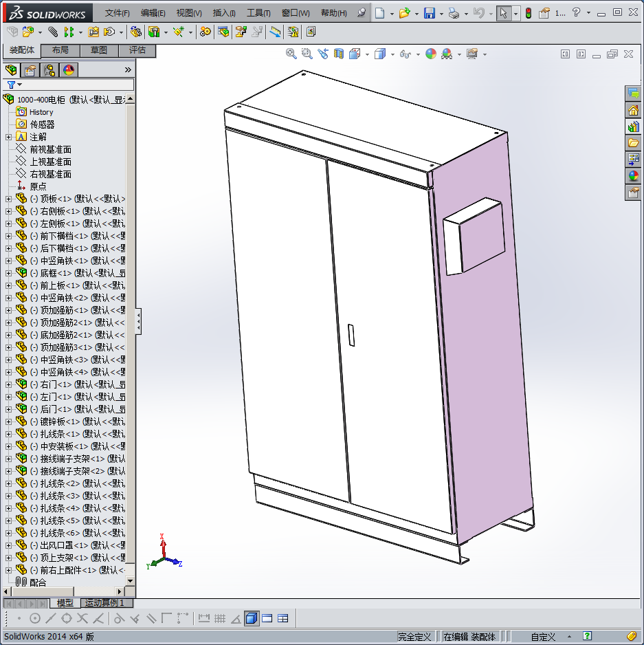Select the DisplayManager tab icon
The height and width of the screenshot is (645, 644).
pos(69,69)
